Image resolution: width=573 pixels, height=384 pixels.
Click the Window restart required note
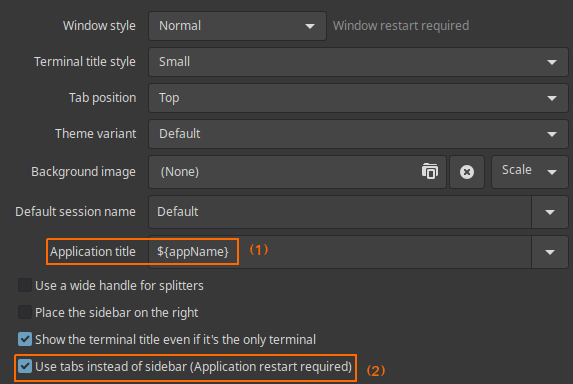tap(401, 26)
